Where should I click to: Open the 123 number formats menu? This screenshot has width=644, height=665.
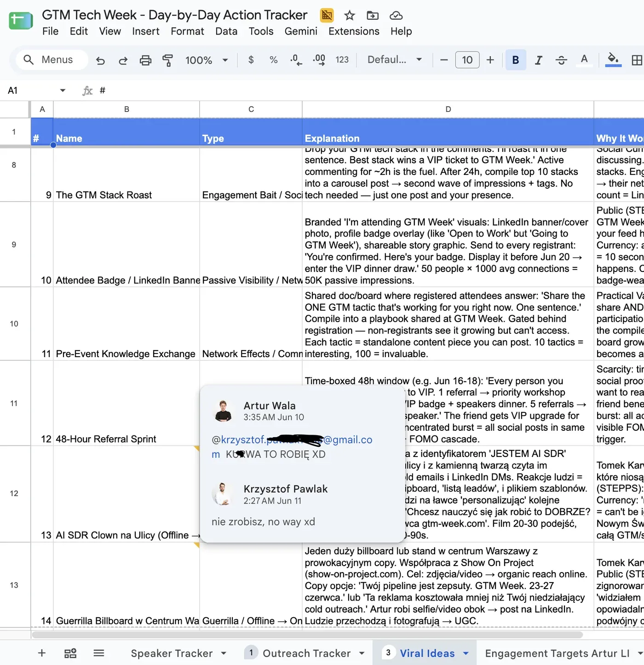coord(342,60)
